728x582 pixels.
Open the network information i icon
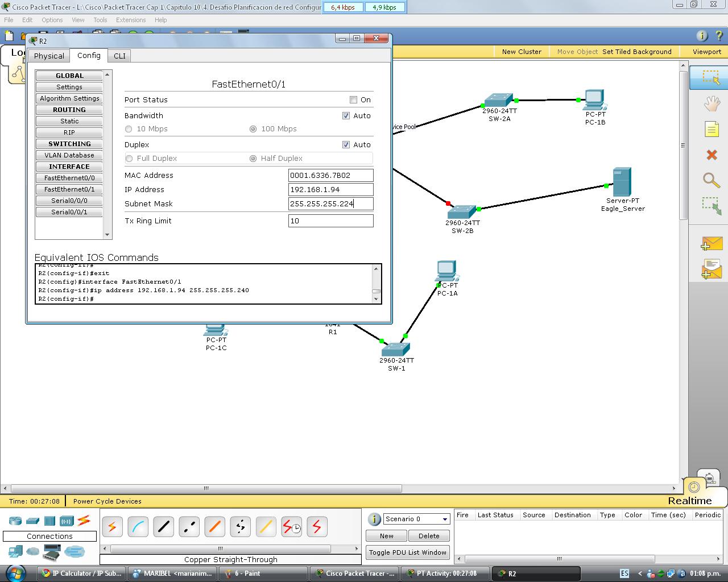[x=702, y=36]
